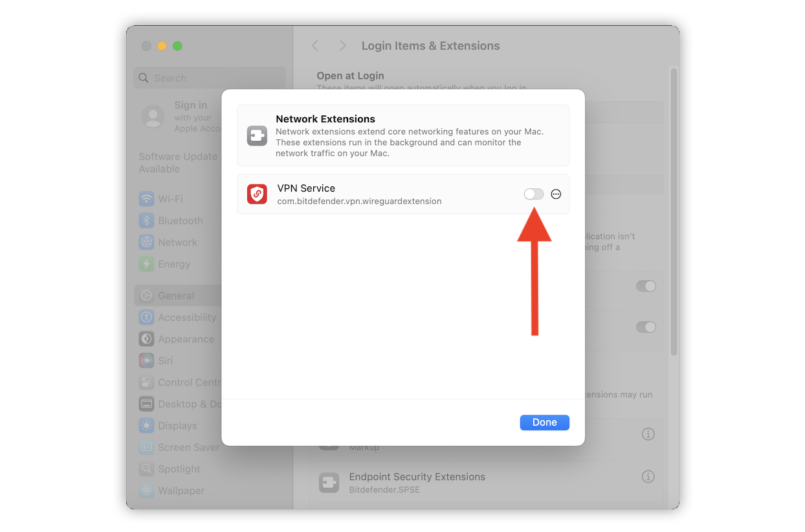Viewport: 805px width, 532px height.
Task: Click the Network globe icon
Action: tap(146, 242)
